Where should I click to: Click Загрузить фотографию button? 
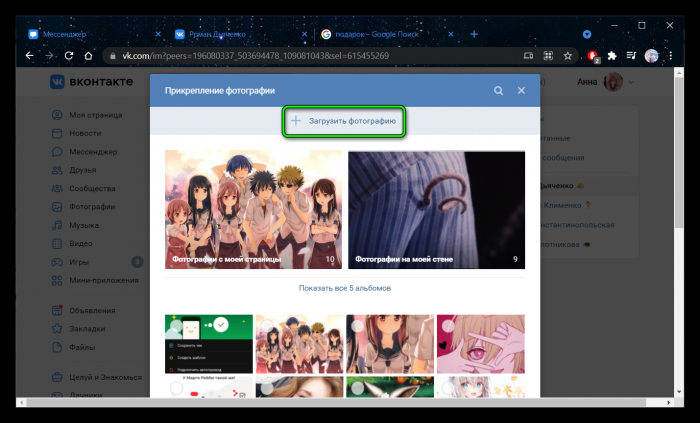344,121
